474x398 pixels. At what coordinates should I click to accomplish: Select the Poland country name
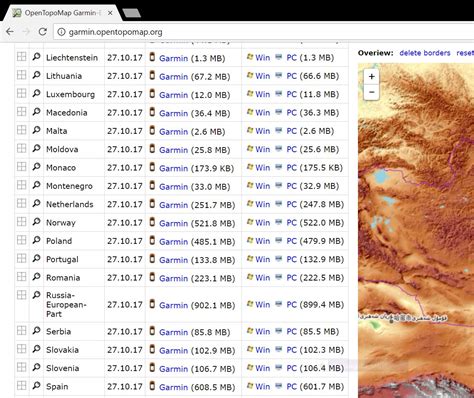[59, 241]
